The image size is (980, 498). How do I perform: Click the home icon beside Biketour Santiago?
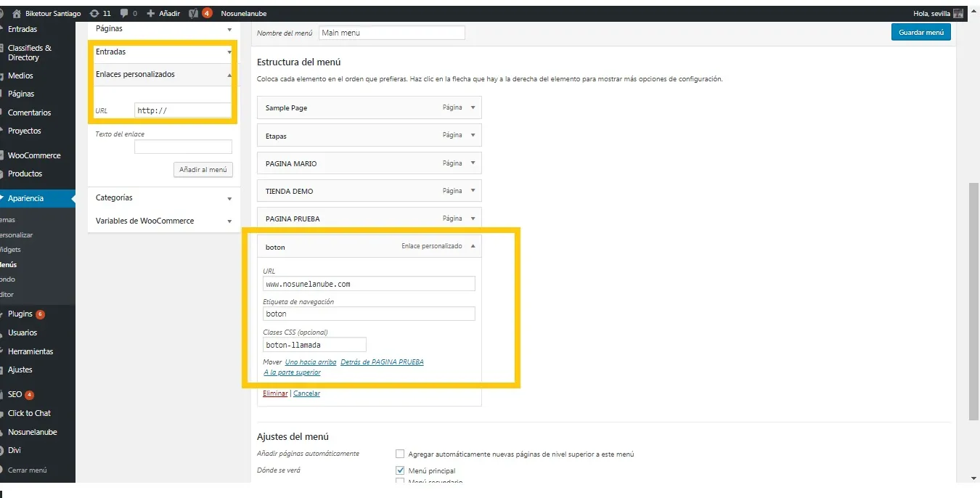coord(17,13)
